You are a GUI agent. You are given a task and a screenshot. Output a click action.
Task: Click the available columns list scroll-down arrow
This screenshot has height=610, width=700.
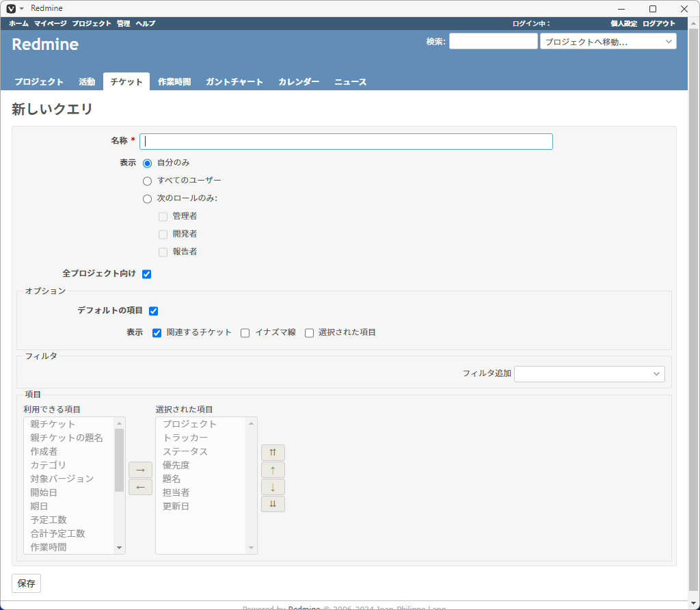tap(119, 548)
